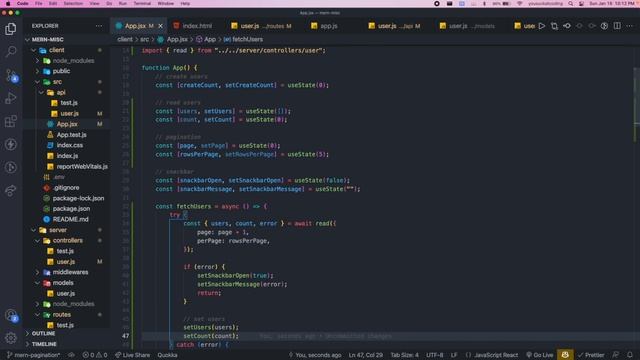The width and height of the screenshot is (640, 360).
Task: Open the Extensions view
Action: coord(11,121)
